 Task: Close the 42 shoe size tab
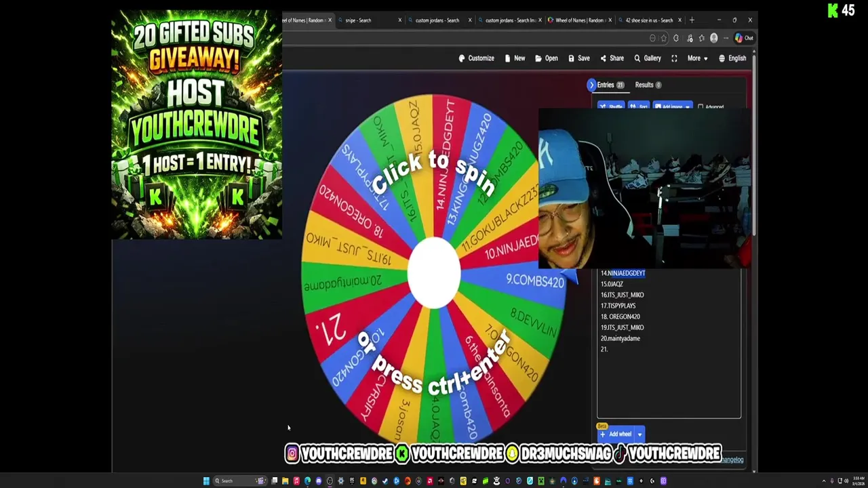(x=679, y=20)
